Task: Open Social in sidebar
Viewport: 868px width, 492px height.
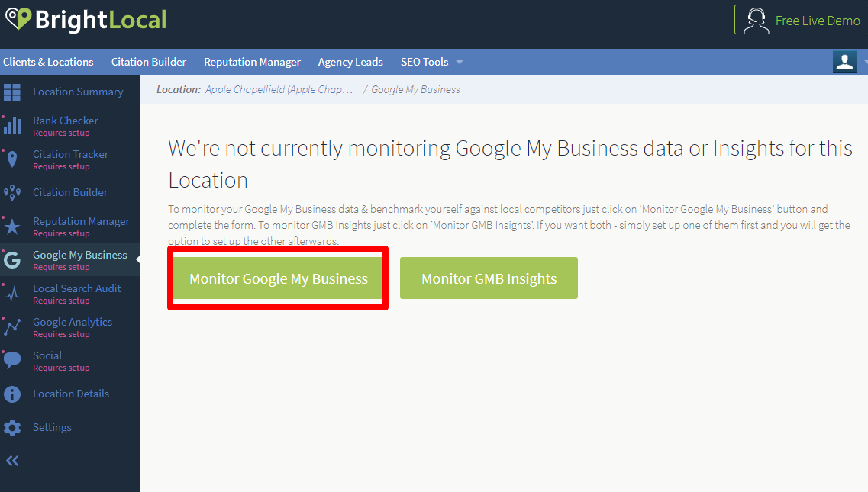Action: click(x=47, y=356)
